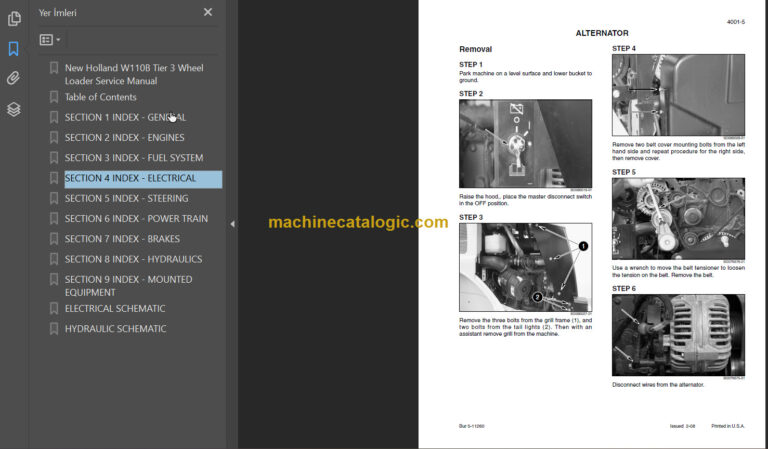The width and height of the screenshot is (768, 449).
Task: Click bookmark icon beside SECTION 5 INDEX
Action: tap(54, 198)
